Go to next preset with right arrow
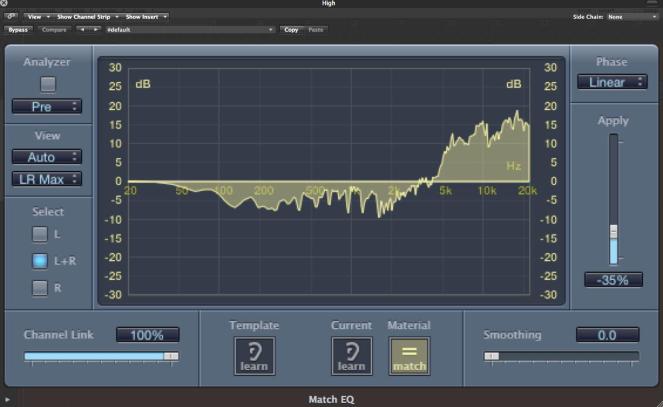Image resolution: width=663 pixels, height=407 pixels. (x=96, y=30)
